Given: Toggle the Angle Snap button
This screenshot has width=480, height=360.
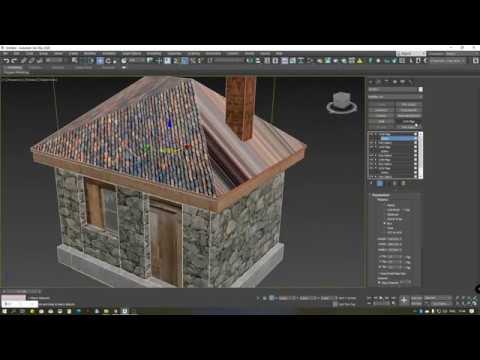Looking at the screenshot, I should pos(184,61).
